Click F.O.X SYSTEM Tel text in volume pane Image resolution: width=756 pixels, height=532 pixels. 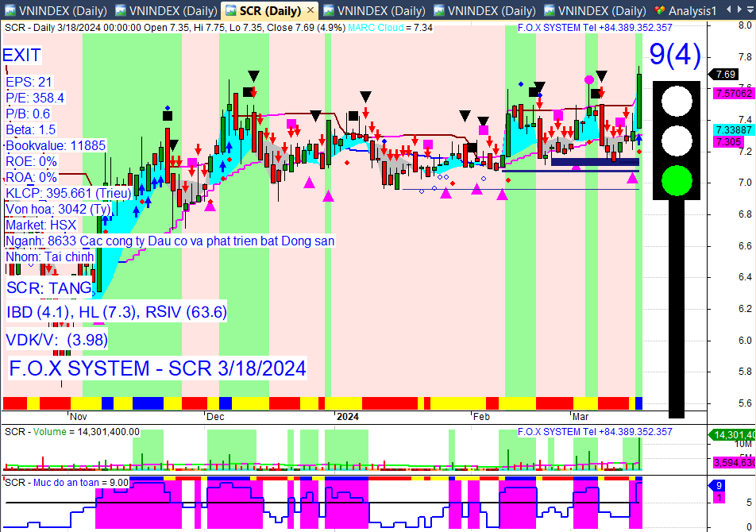pos(595,432)
